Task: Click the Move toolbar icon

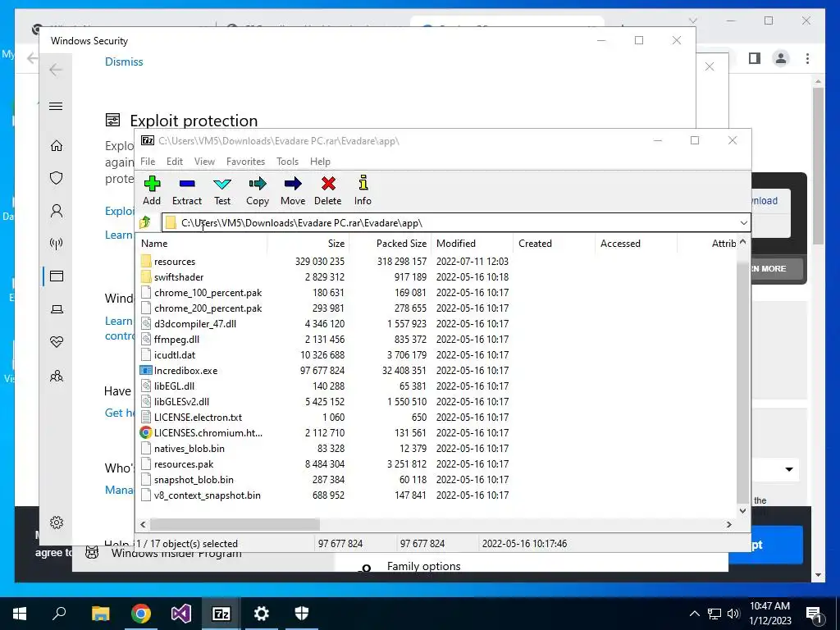Action: pyautogui.click(x=293, y=190)
